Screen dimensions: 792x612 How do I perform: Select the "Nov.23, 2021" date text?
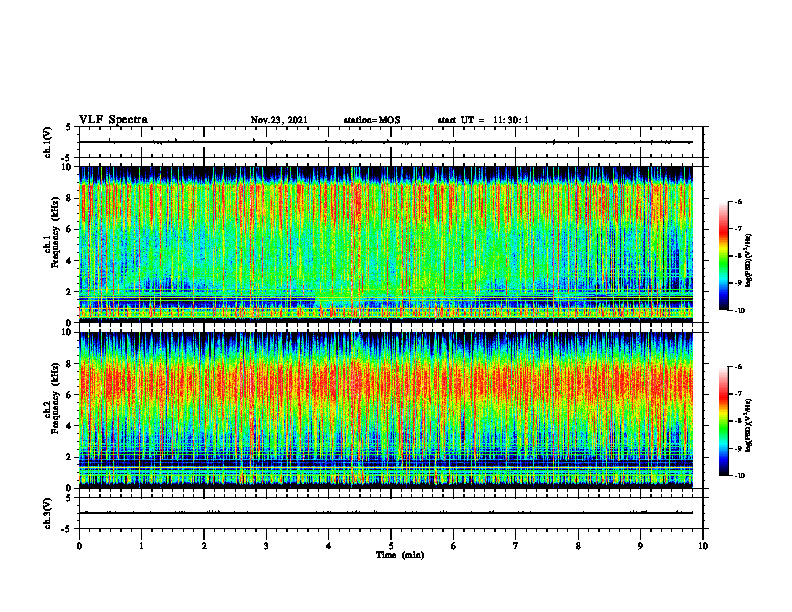click(279, 120)
